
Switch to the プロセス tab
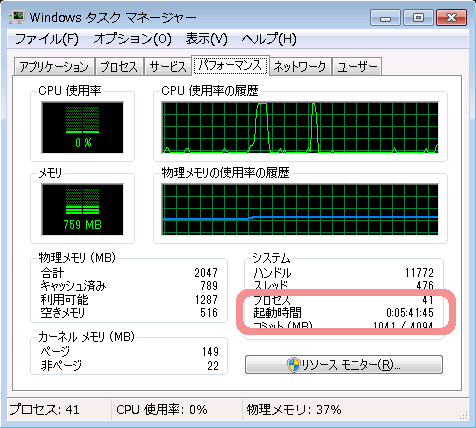(x=119, y=67)
